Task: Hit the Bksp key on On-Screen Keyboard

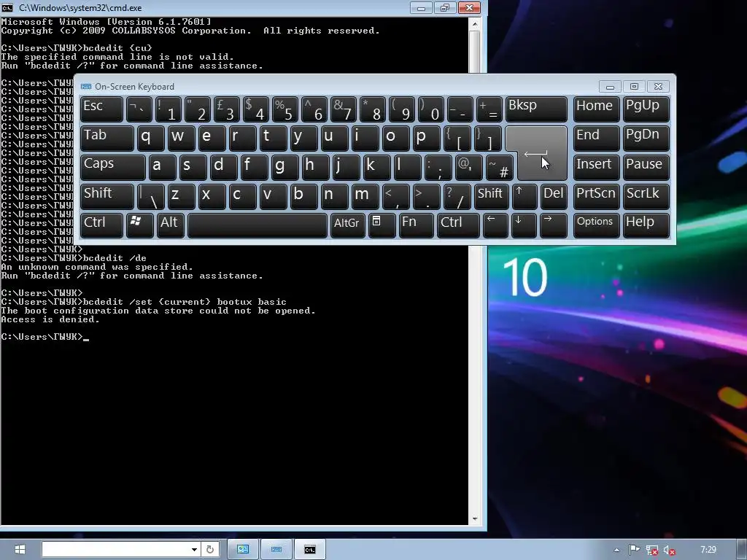Action: point(536,109)
